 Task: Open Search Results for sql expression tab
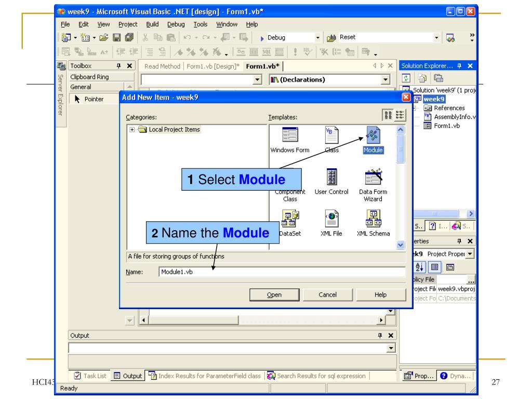click(x=317, y=376)
